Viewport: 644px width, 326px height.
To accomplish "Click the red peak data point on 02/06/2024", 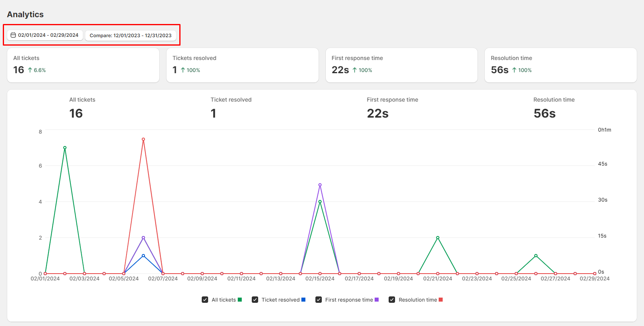I will [143, 139].
